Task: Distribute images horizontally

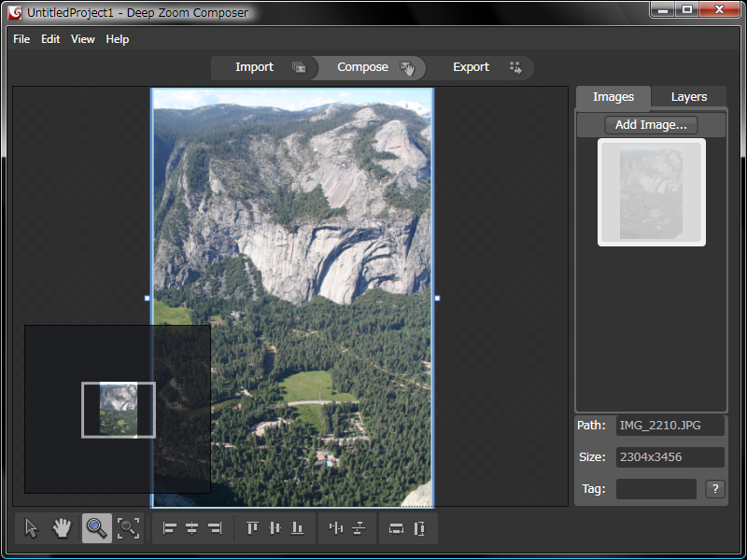Action: click(x=336, y=528)
